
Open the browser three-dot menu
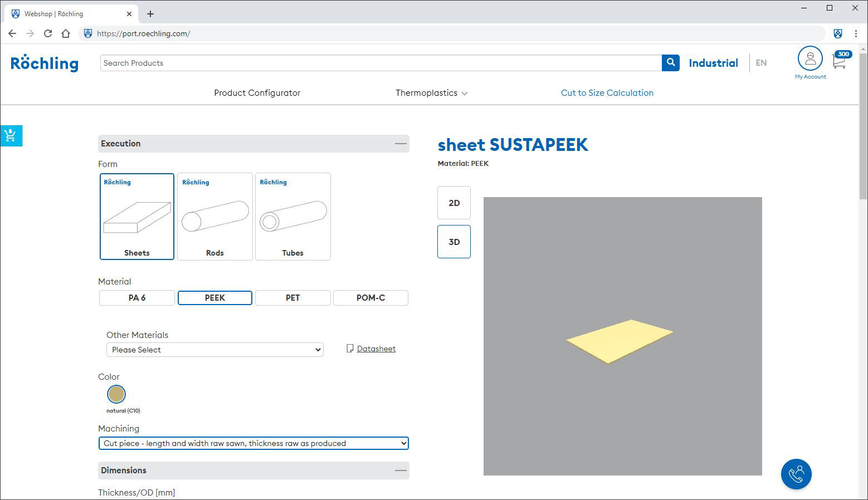pyautogui.click(x=856, y=33)
